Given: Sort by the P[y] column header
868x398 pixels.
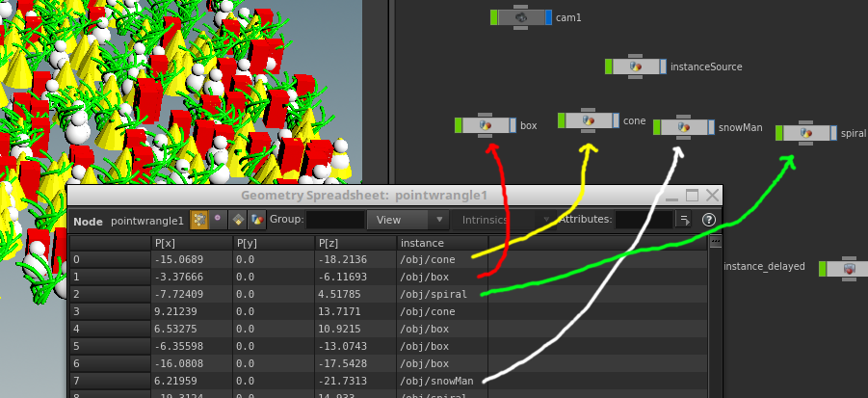Looking at the screenshot, I should (274, 243).
